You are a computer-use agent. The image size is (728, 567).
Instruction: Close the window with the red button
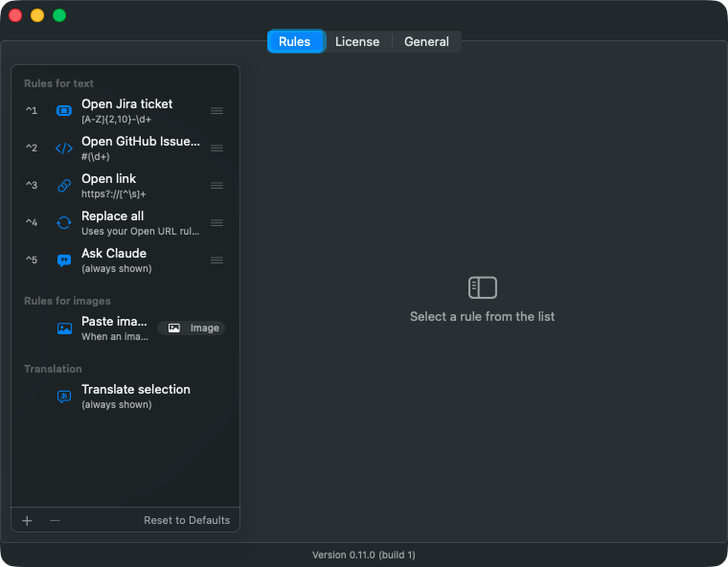15,15
